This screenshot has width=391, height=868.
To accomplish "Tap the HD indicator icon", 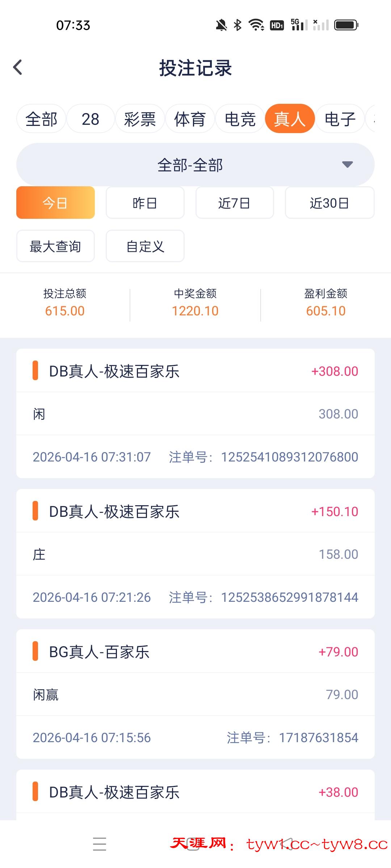I will pyautogui.click(x=277, y=25).
